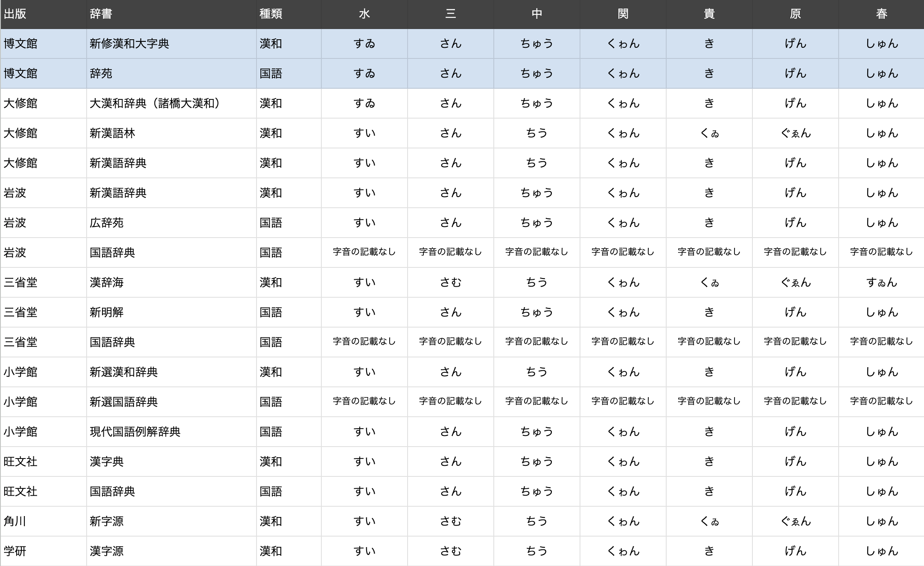Click the 辞苑 dictionary cell
This screenshot has height=566, width=924.
[x=171, y=73]
